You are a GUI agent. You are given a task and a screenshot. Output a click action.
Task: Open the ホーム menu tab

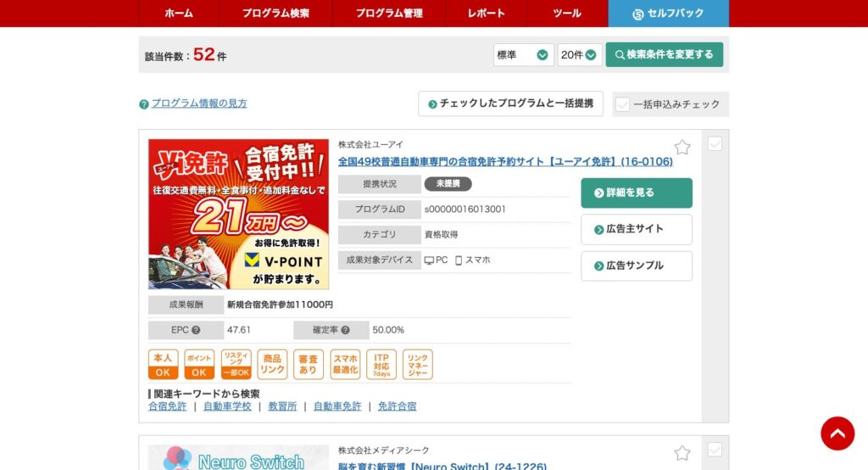(179, 14)
